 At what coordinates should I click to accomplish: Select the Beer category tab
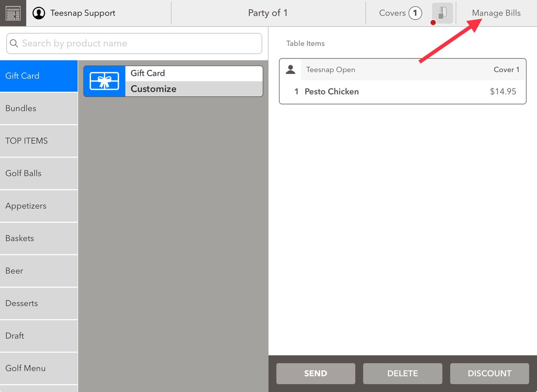[x=39, y=271]
